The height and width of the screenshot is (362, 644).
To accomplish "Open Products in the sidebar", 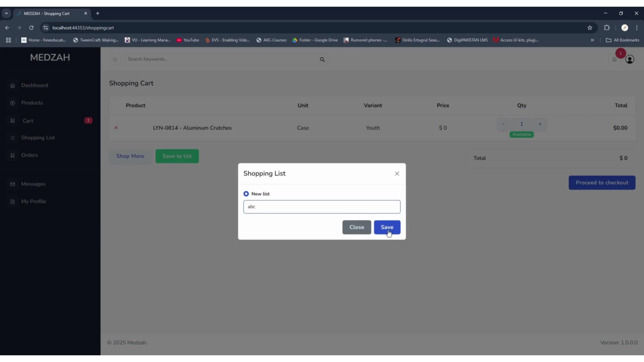I will [32, 103].
